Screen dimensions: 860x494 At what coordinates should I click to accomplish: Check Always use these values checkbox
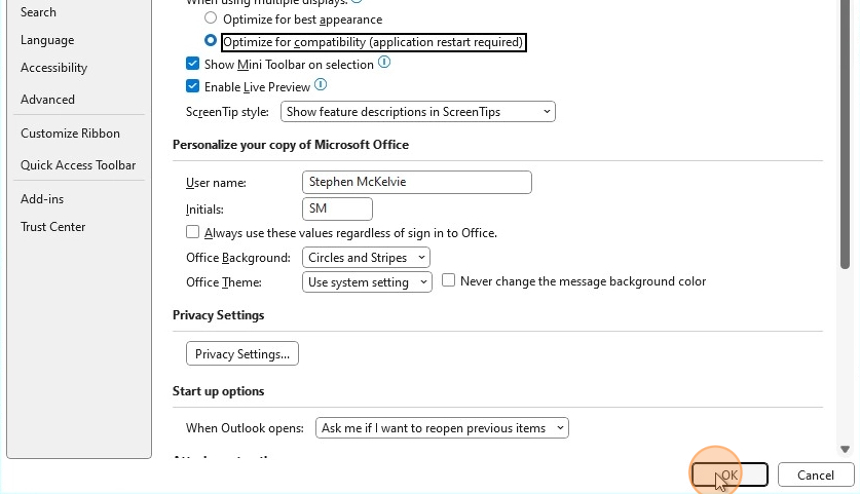click(193, 232)
